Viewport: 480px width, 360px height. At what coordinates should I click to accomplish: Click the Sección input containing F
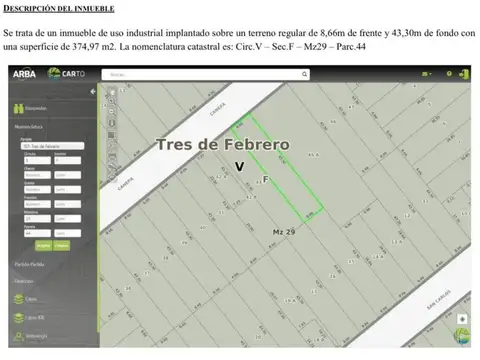coord(68,160)
